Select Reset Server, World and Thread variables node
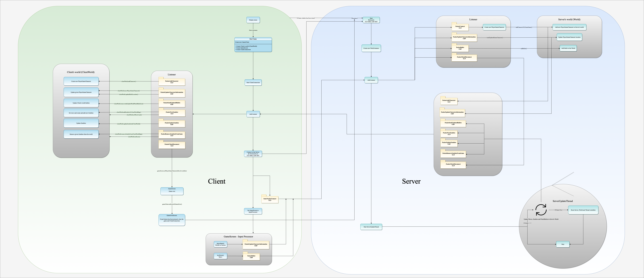 tap(583, 210)
